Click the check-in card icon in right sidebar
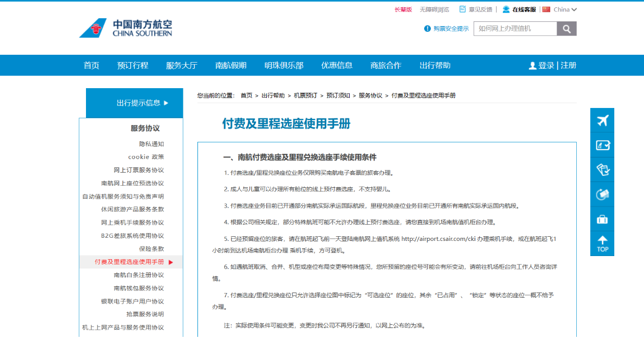The width and height of the screenshot is (644, 340). [602, 145]
